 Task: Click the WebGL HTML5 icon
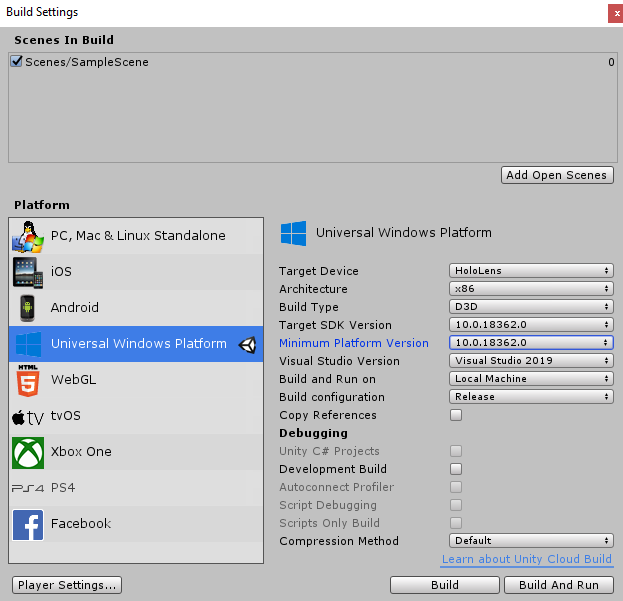tap(28, 381)
